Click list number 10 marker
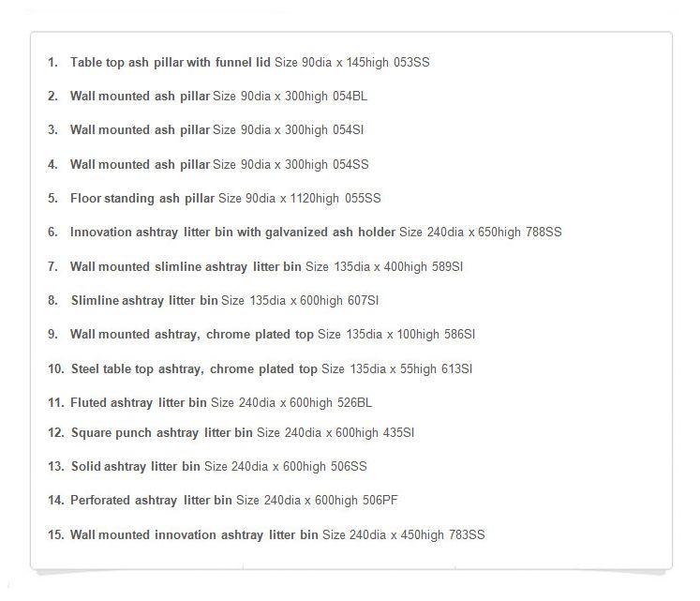Image resolution: width=700 pixels, height=601 pixels. point(56,369)
